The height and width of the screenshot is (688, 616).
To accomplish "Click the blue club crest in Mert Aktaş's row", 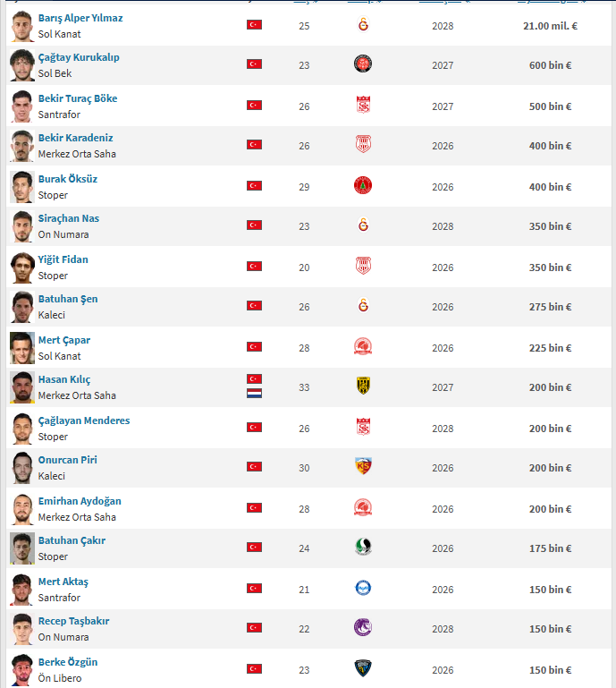I will click(x=363, y=589).
